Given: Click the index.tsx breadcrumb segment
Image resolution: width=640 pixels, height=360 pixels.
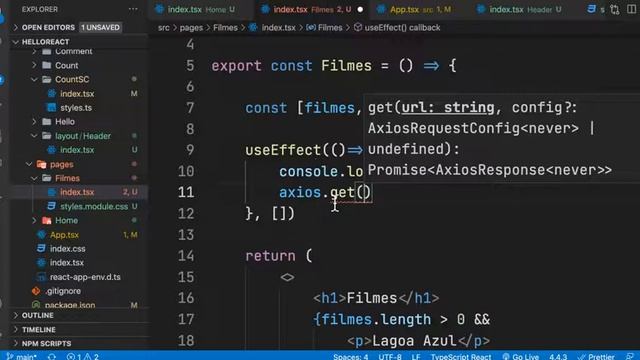Looking at the screenshot, I should point(278,28).
